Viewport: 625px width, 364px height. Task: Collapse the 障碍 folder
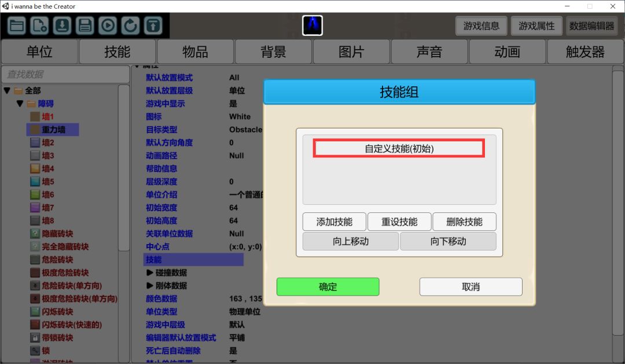point(20,104)
